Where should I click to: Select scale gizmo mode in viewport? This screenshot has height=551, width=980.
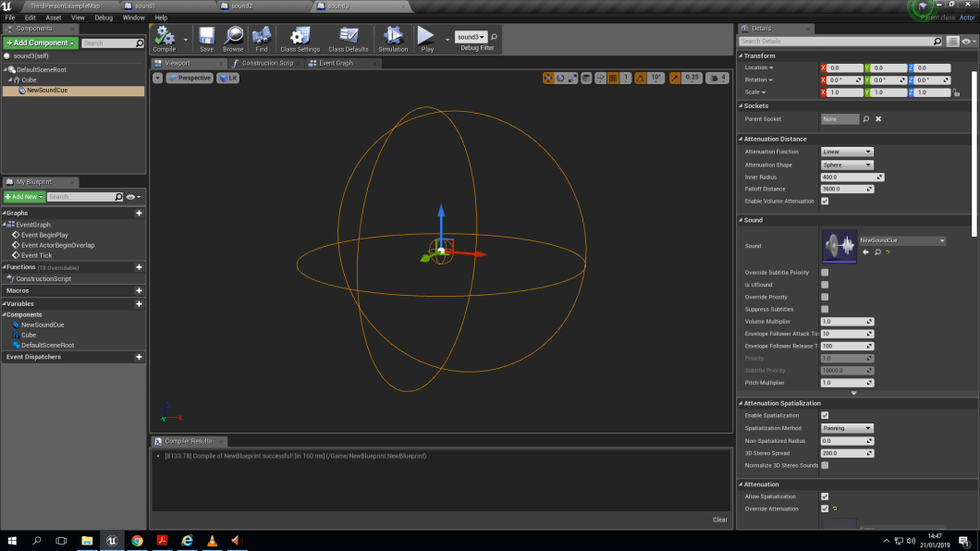click(572, 78)
